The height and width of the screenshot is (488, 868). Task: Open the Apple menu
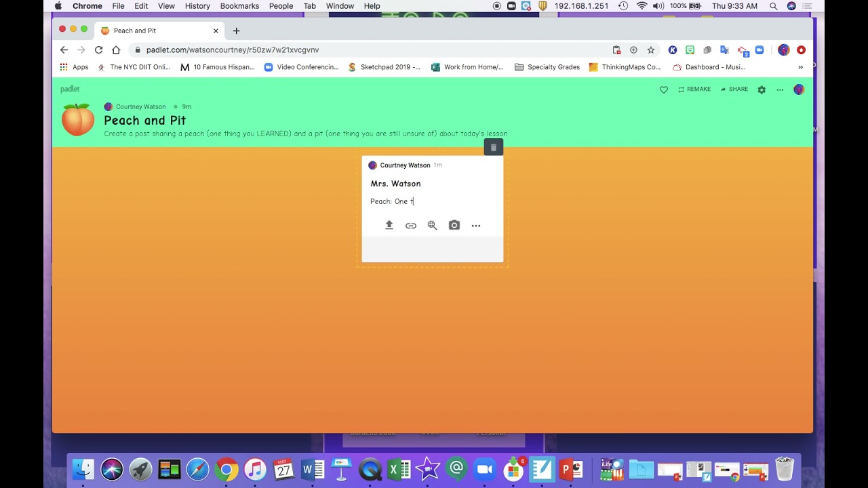(x=58, y=6)
